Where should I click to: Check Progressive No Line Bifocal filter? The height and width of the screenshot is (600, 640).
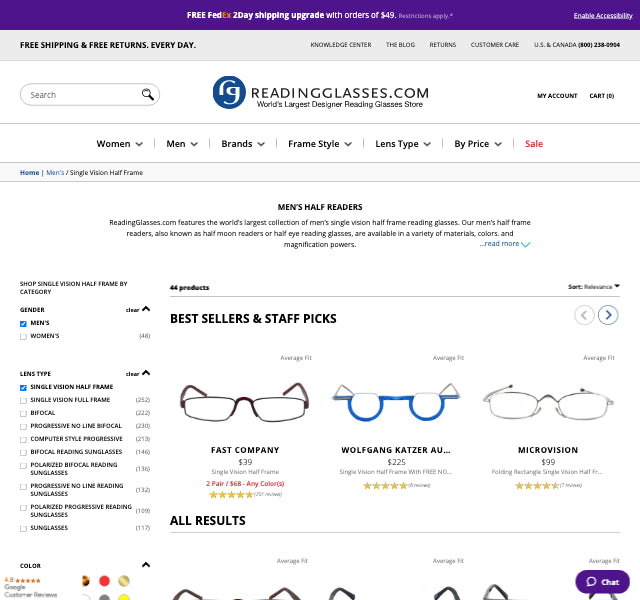coord(23,427)
